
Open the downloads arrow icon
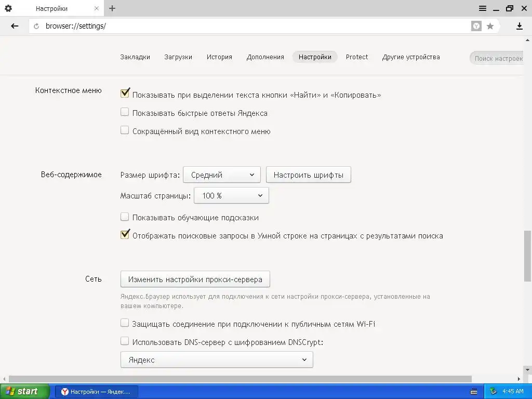tap(520, 26)
